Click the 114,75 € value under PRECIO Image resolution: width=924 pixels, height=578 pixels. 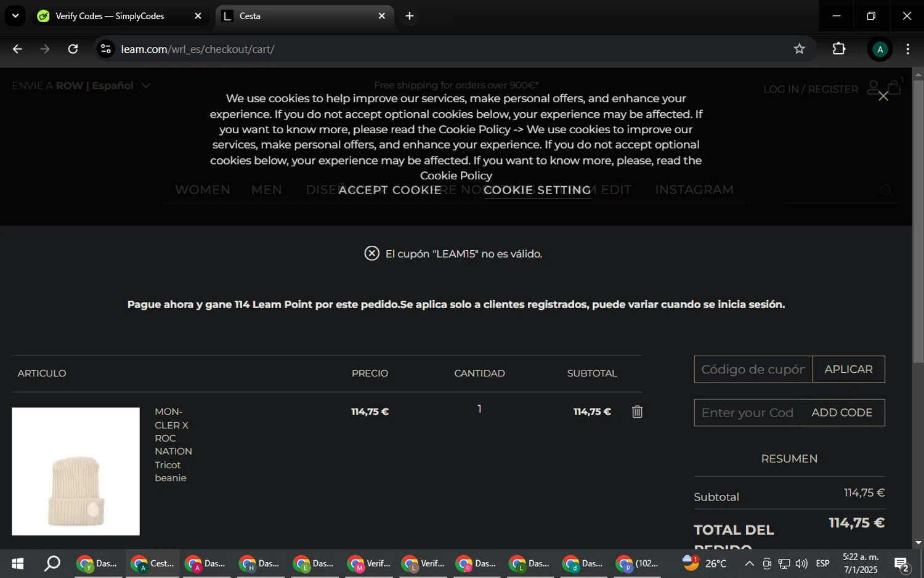pos(370,412)
